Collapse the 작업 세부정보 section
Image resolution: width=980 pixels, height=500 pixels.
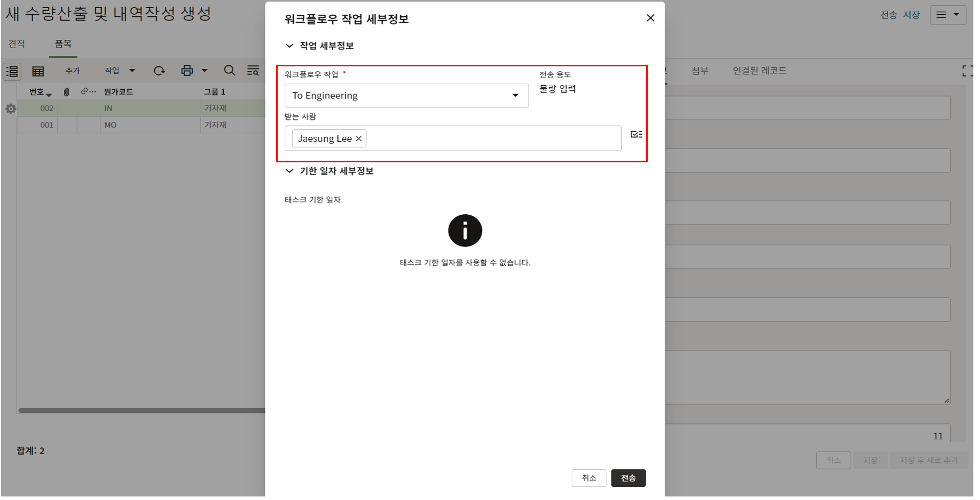coord(289,46)
